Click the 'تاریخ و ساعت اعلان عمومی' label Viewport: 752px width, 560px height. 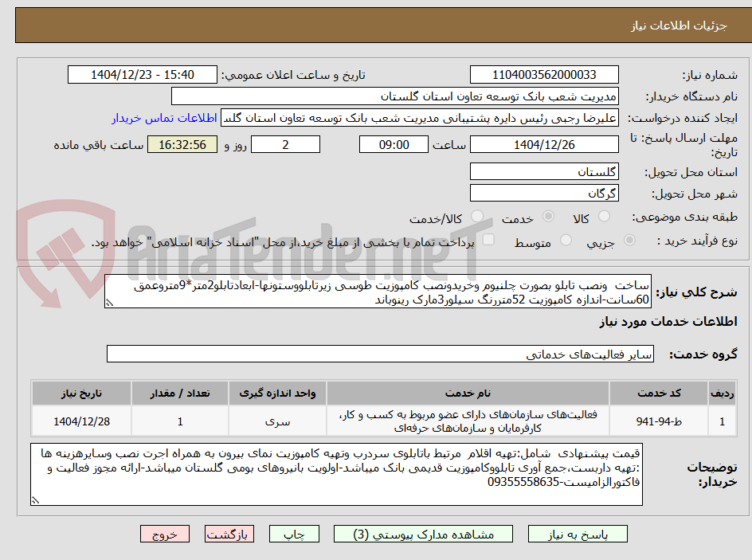pyautogui.click(x=293, y=75)
